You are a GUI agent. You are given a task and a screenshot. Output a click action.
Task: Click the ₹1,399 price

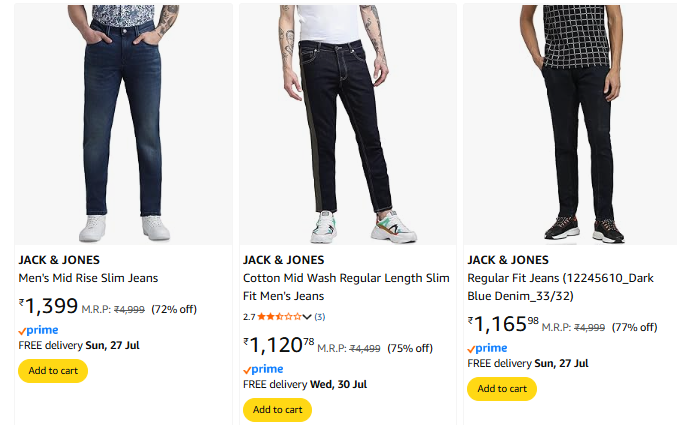(48, 307)
